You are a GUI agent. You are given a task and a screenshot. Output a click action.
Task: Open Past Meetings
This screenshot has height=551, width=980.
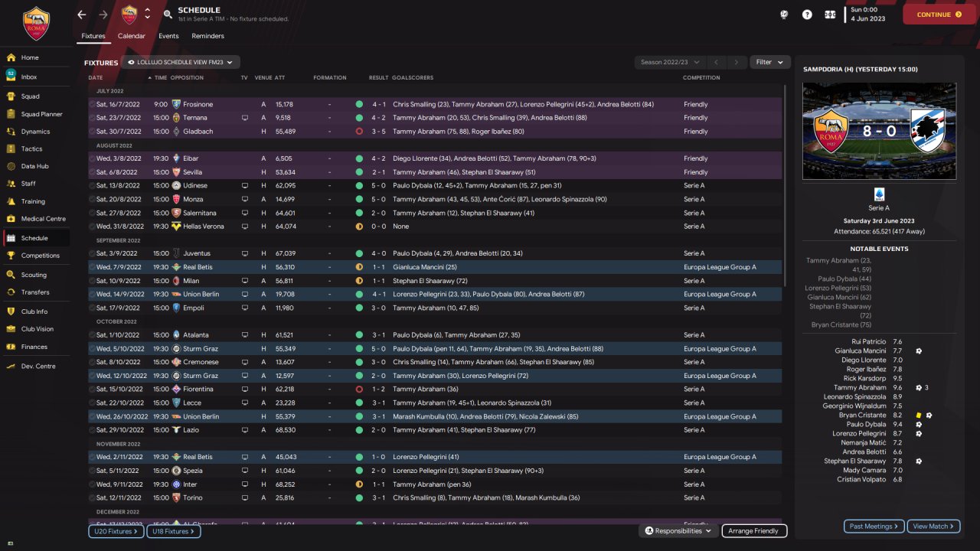[874, 527]
